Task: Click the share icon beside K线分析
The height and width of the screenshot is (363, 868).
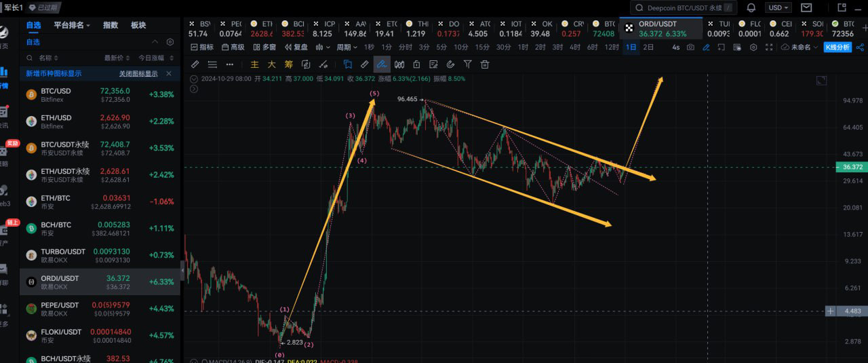Action: point(860,47)
